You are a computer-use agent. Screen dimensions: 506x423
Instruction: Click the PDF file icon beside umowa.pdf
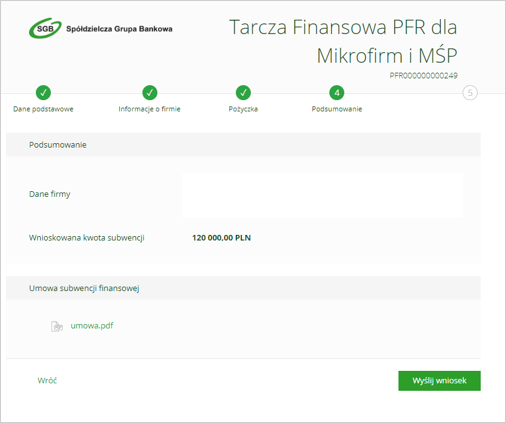(x=57, y=326)
